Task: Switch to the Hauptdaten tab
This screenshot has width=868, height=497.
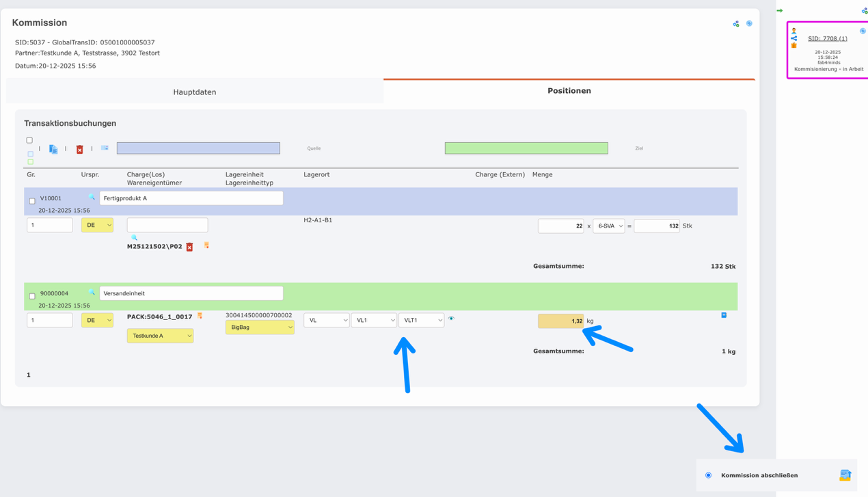Action: pyautogui.click(x=193, y=91)
